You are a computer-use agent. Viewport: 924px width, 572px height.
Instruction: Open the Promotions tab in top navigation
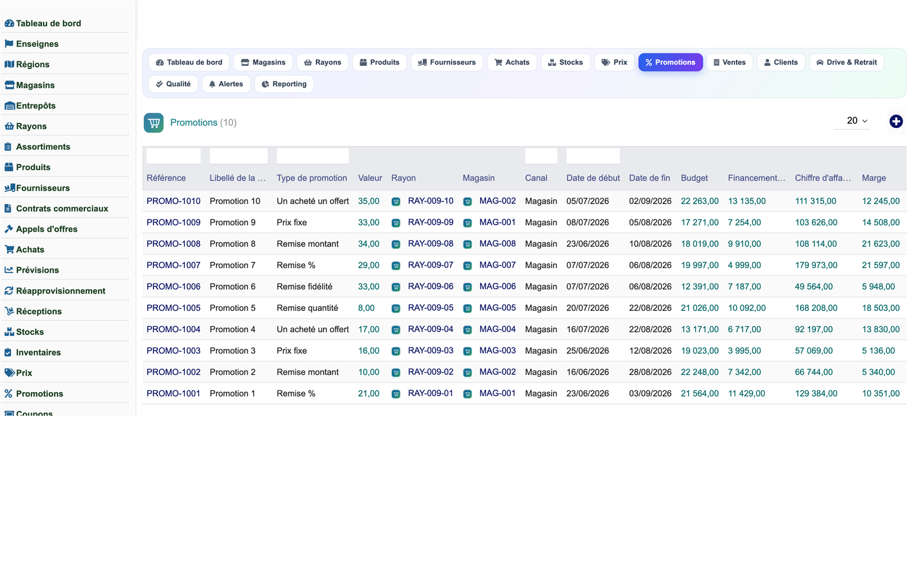(670, 62)
